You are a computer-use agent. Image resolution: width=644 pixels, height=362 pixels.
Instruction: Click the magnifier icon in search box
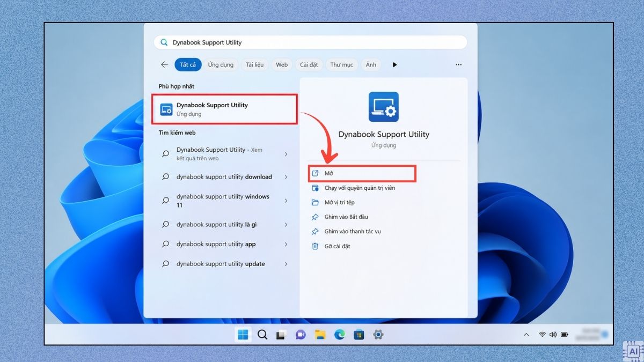pyautogui.click(x=164, y=42)
